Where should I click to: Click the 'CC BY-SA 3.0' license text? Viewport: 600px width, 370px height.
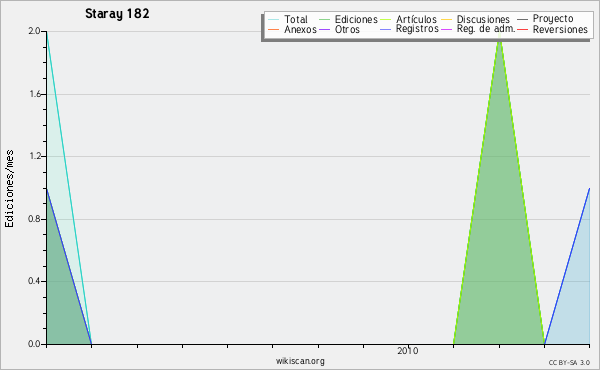569,363
